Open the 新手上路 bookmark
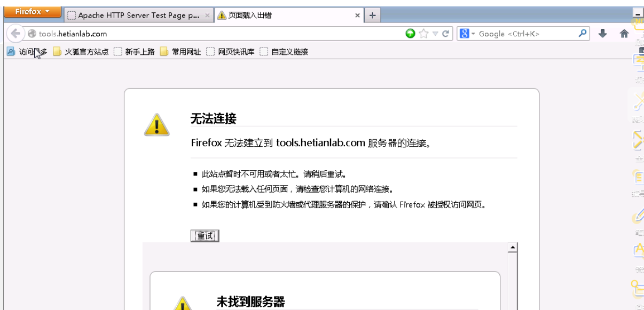The height and width of the screenshot is (310, 644). 135,52
